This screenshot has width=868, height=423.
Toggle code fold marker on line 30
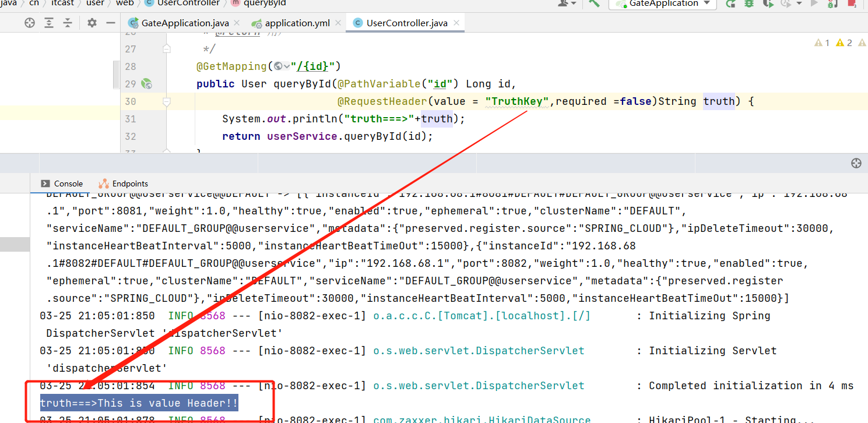coord(167,101)
